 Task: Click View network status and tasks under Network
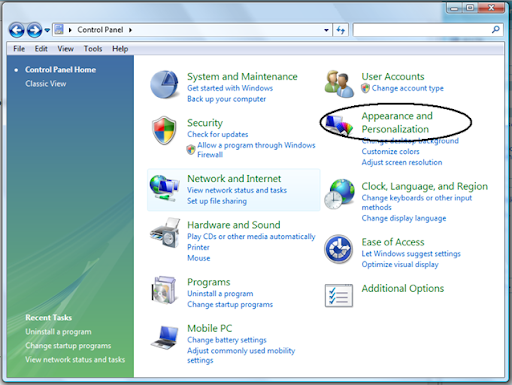(237, 190)
